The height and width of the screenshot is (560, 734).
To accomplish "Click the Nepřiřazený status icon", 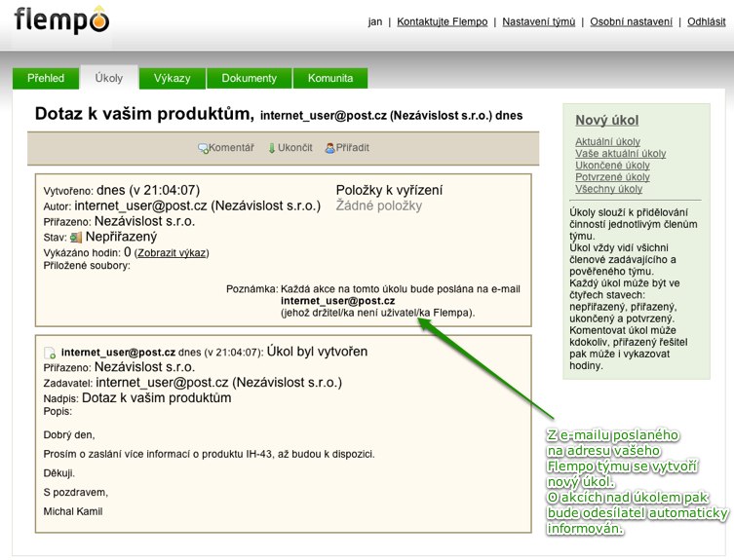I will pos(76,238).
